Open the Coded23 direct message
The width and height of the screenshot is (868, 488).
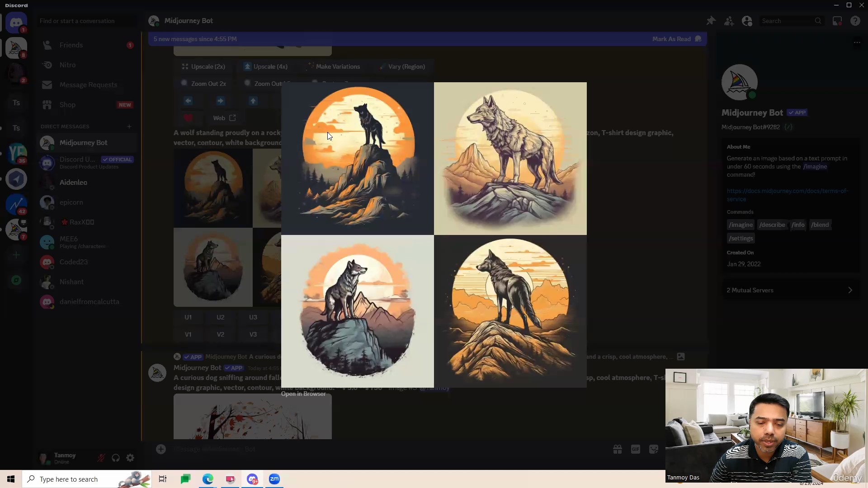coord(87,262)
